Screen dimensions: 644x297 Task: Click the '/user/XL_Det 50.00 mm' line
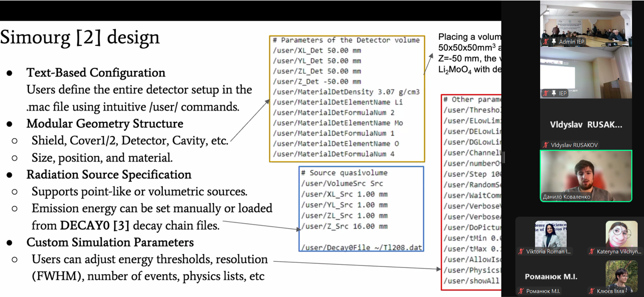click(x=317, y=50)
